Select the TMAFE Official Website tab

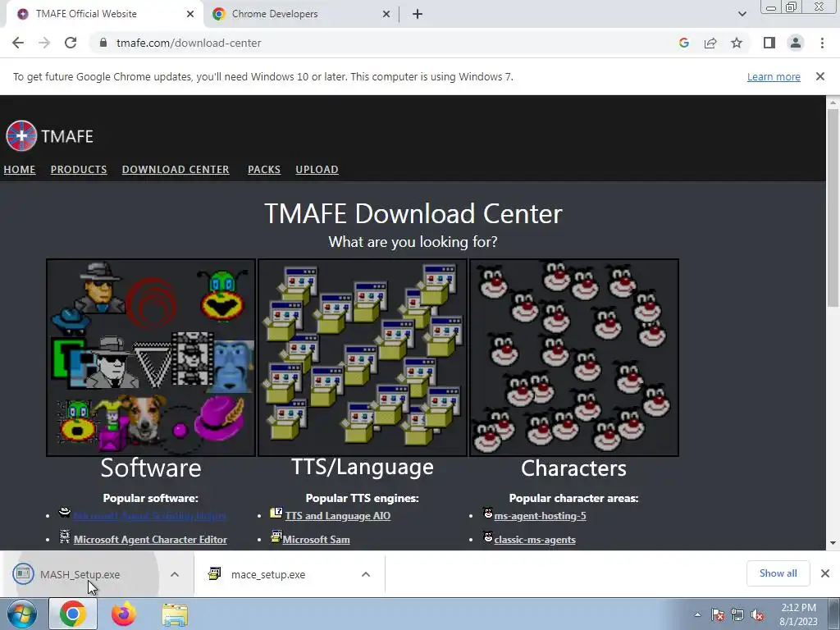[x=105, y=14]
